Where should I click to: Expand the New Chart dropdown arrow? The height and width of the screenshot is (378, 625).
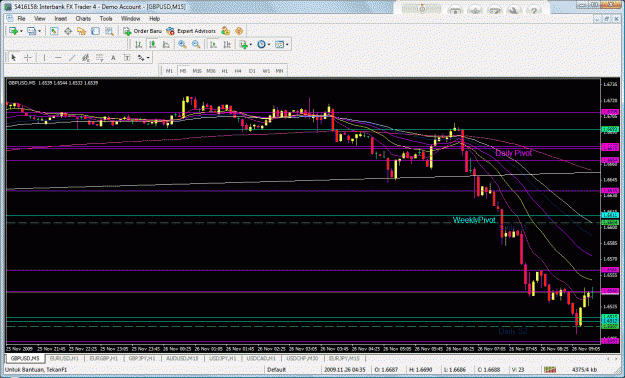(x=21, y=31)
